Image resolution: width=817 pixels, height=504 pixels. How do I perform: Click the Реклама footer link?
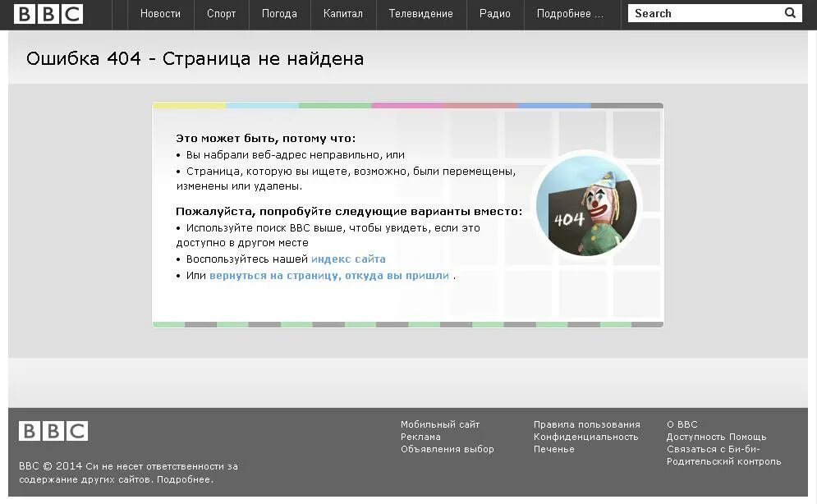pos(420,437)
